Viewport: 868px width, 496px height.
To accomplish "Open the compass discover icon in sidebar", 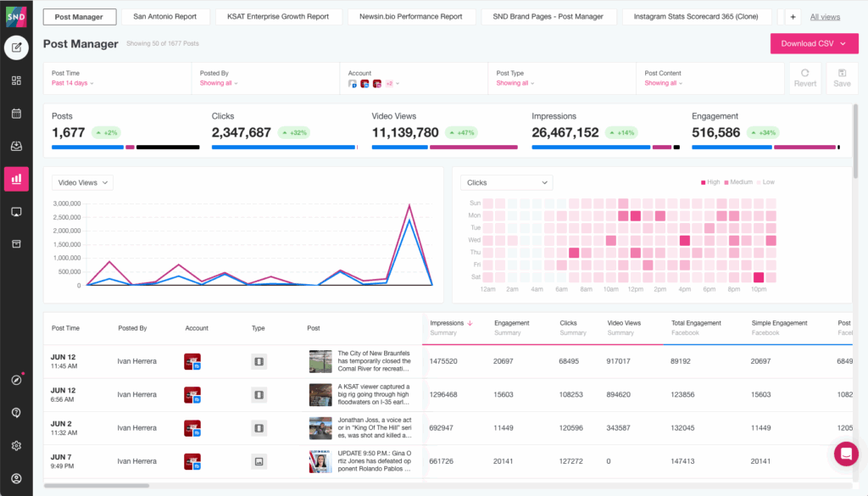I will 17,381.
